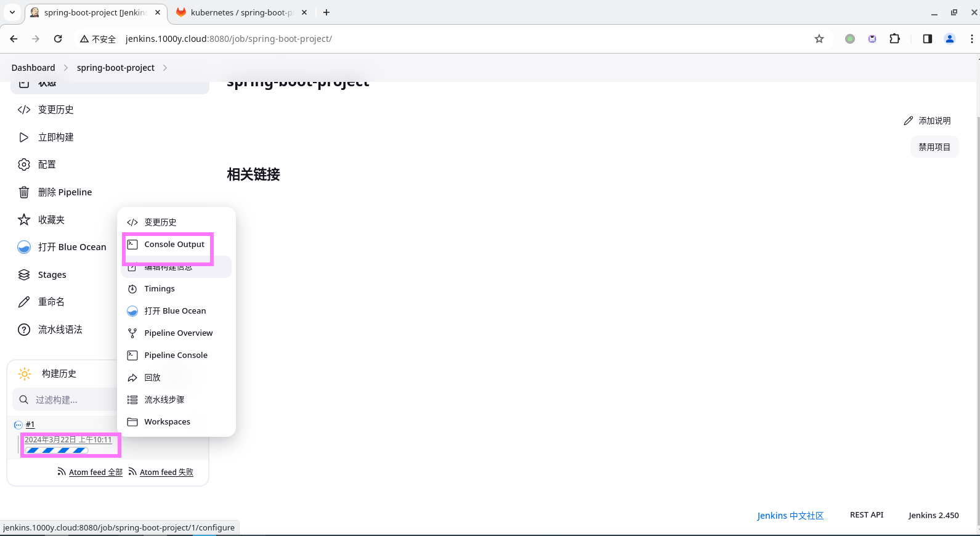Expand the Dashboard breadcrumb chevron
Image resolution: width=980 pixels, height=536 pixels.
[x=66, y=68]
